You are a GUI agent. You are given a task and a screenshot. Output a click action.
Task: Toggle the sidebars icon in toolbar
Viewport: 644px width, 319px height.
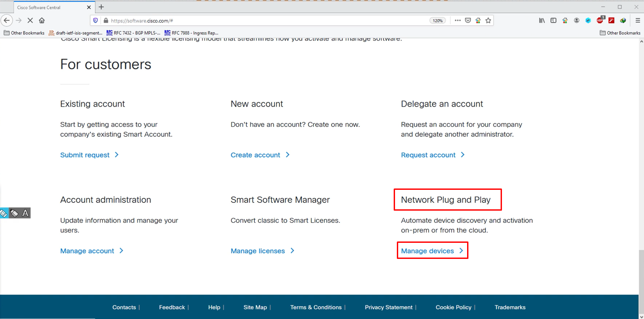pyautogui.click(x=553, y=20)
